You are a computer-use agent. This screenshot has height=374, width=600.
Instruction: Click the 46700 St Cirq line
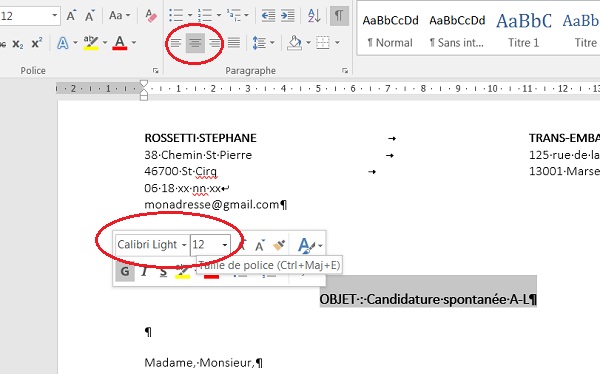(x=181, y=171)
